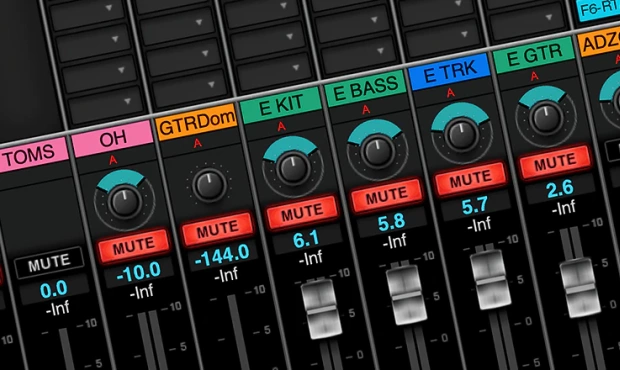Image resolution: width=620 pixels, height=370 pixels.
Task: Select the E KIT channel label
Action: [281, 105]
